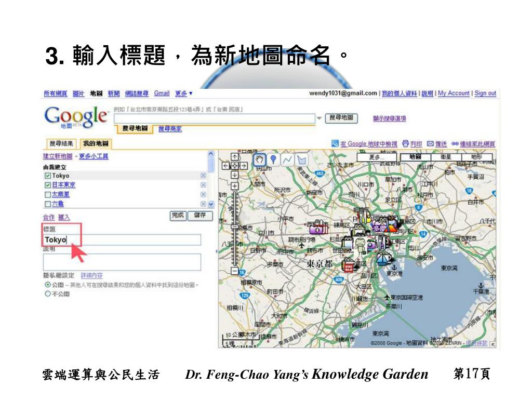Pan the map up with arrow button
Image resolution: width=532 pixels, height=399 pixels.
(x=234, y=157)
